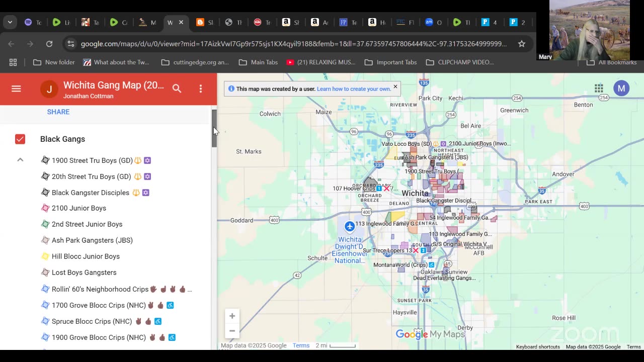Open the tab search dropdown arrow
Image resolution: width=644 pixels, height=362 pixels.
tap(10, 22)
